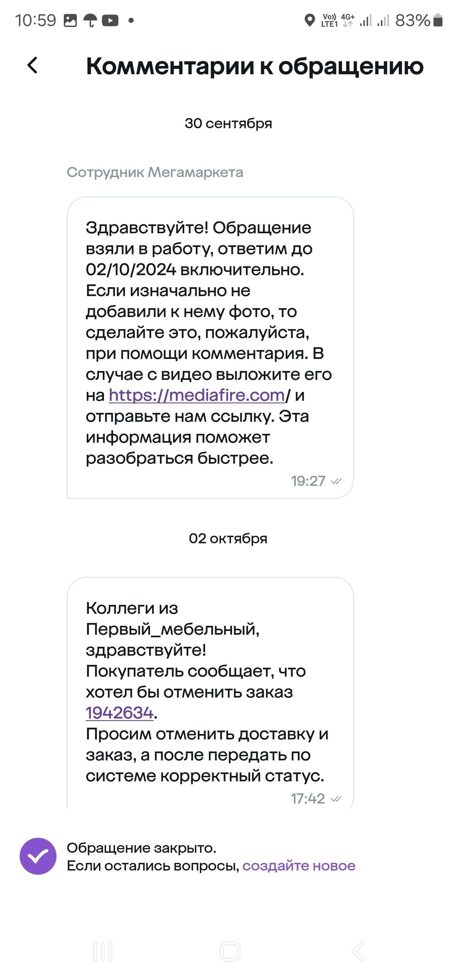The image size is (457, 980).
Task: Tap the umbrella notification icon
Action: click(90, 20)
